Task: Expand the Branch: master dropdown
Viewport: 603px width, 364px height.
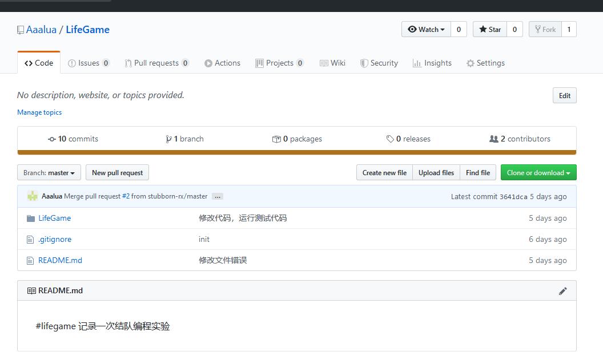Action: coord(49,172)
